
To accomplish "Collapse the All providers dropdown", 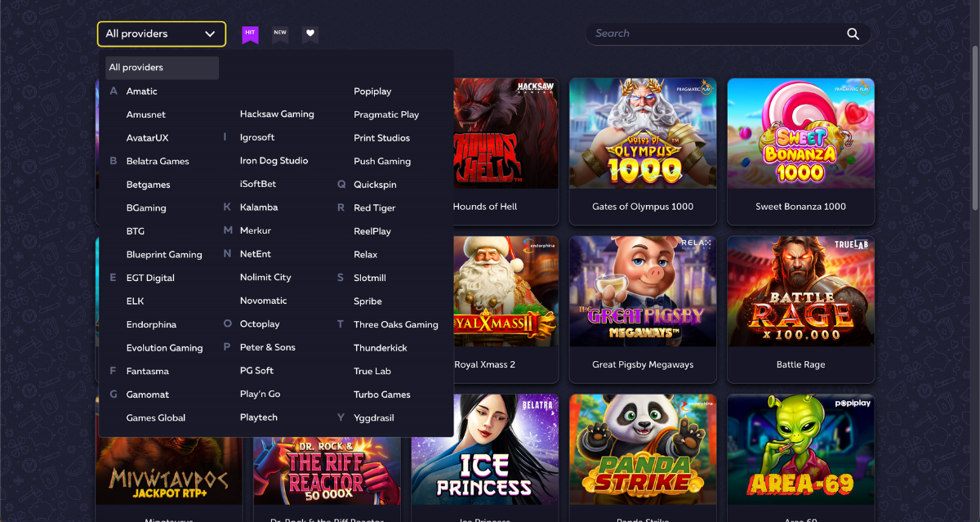I will [x=162, y=33].
